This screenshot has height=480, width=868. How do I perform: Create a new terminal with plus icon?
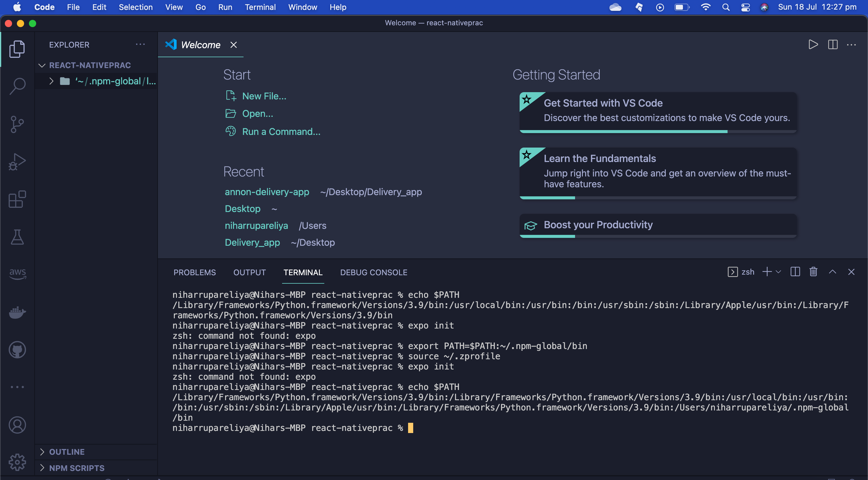pos(767,272)
